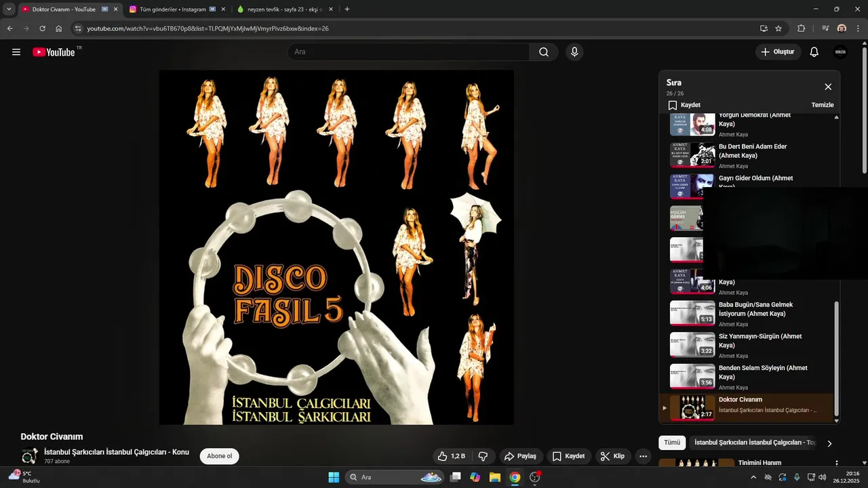Image resolution: width=868 pixels, height=488 pixels.
Task: View site information icon in address bar
Action: [x=78, y=28]
